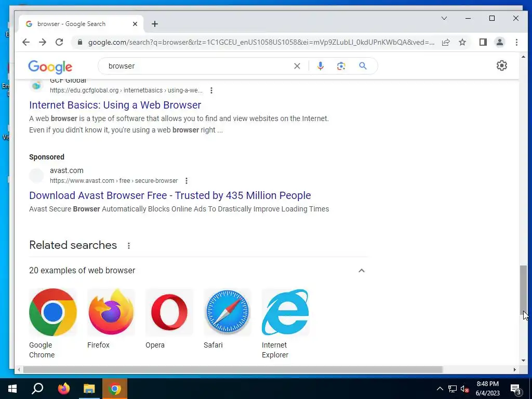Open the Chrome three-dot menu
The width and height of the screenshot is (532, 399).
tap(516, 42)
